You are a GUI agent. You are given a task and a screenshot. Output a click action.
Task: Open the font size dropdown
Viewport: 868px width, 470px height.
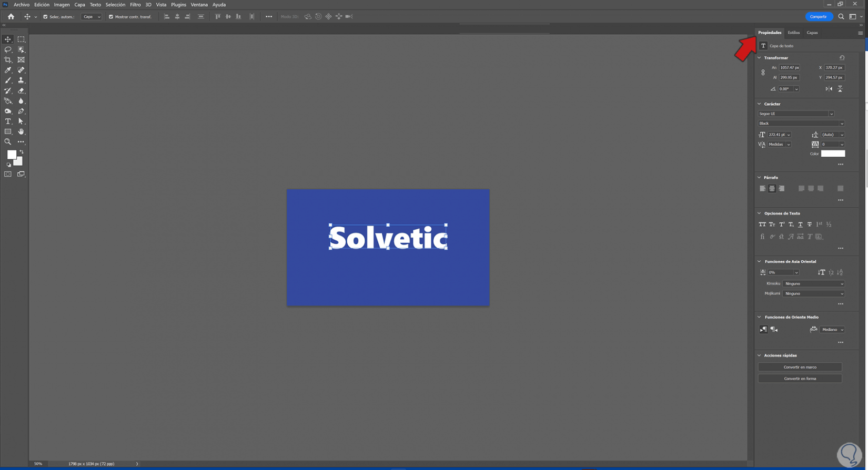point(789,135)
